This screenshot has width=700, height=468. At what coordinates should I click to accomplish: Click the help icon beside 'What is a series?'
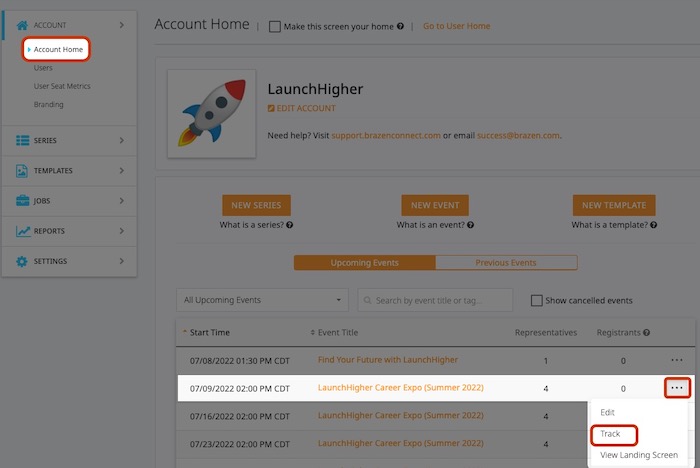[289, 225]
